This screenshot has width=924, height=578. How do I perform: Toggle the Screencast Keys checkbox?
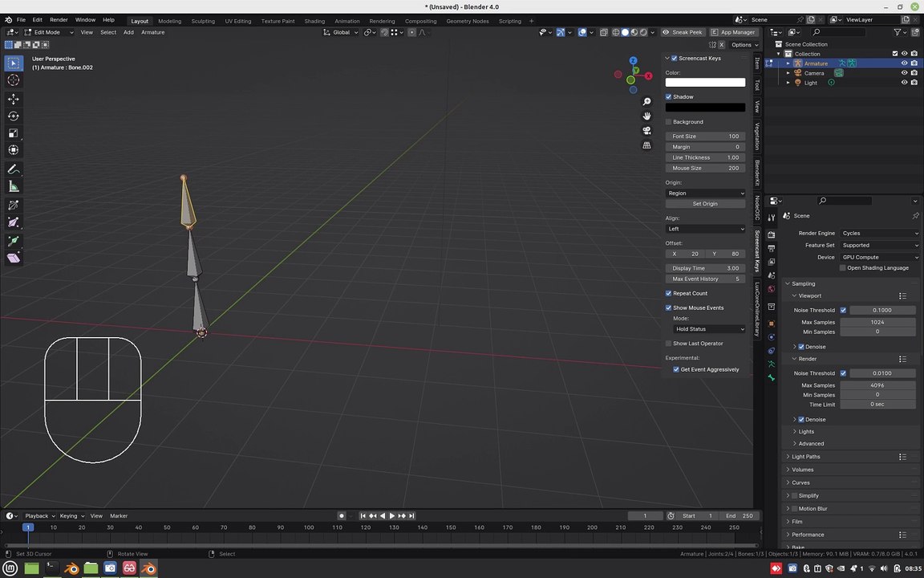tap(674, 59)
